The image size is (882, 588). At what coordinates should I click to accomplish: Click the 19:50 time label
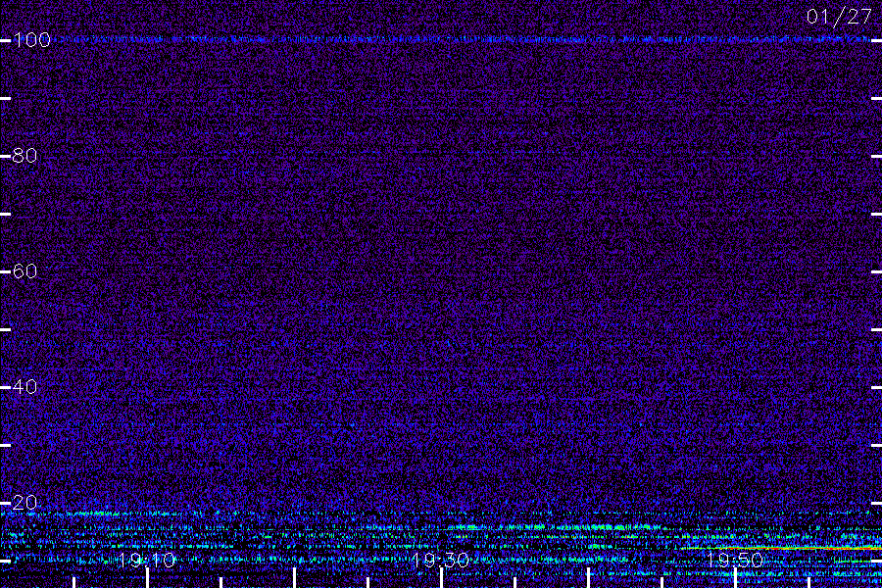735,561
